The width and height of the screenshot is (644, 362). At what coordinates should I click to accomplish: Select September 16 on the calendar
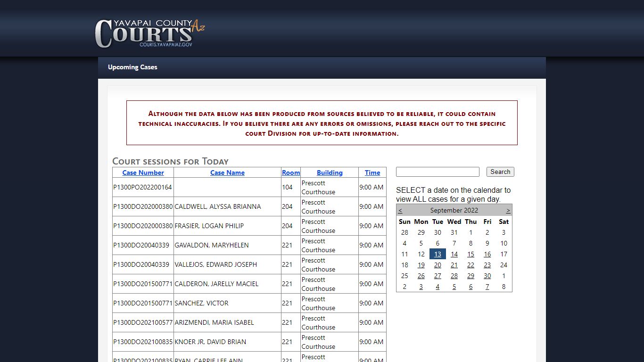pyautogui.click(x=487, y=254)
